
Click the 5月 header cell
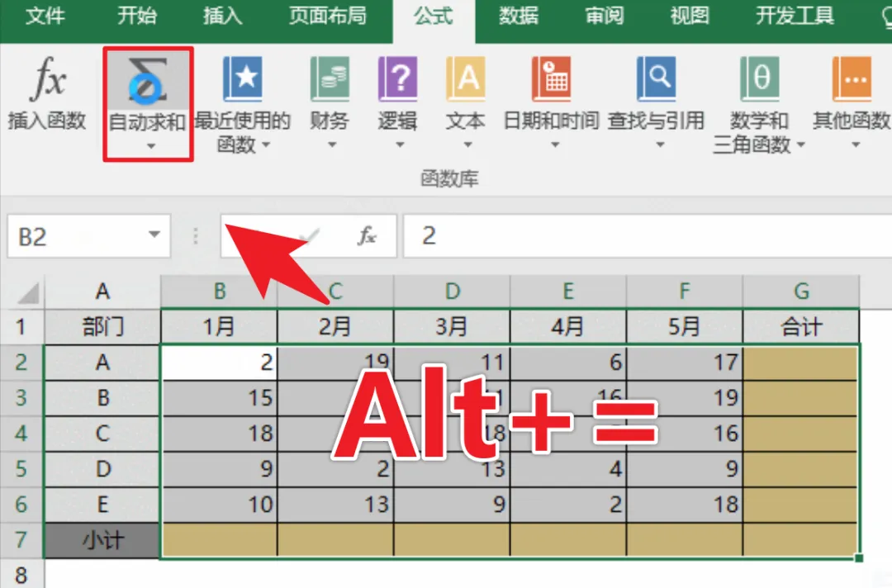(685, 327)
